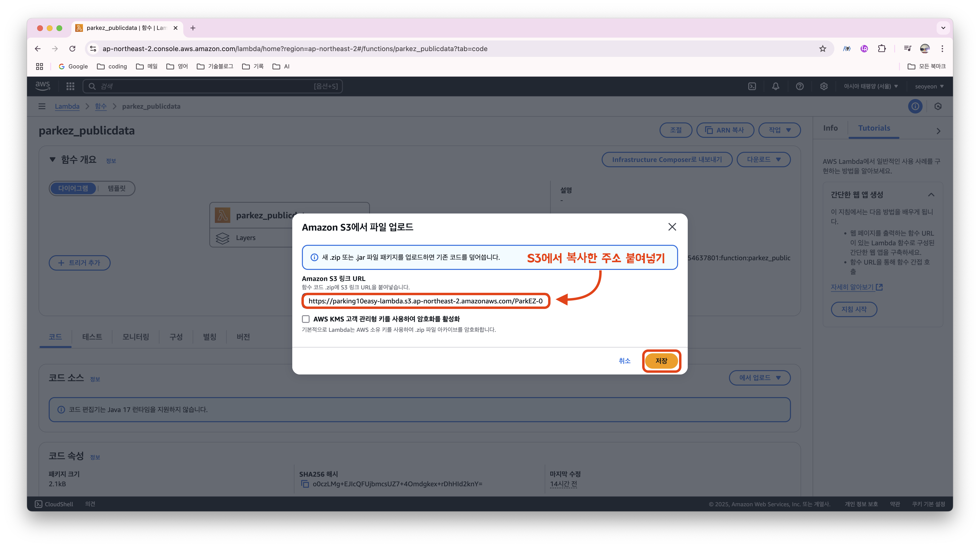
Task: Open the AWS services grid menu
Action: pyautogui.click(x=70, y=86)
